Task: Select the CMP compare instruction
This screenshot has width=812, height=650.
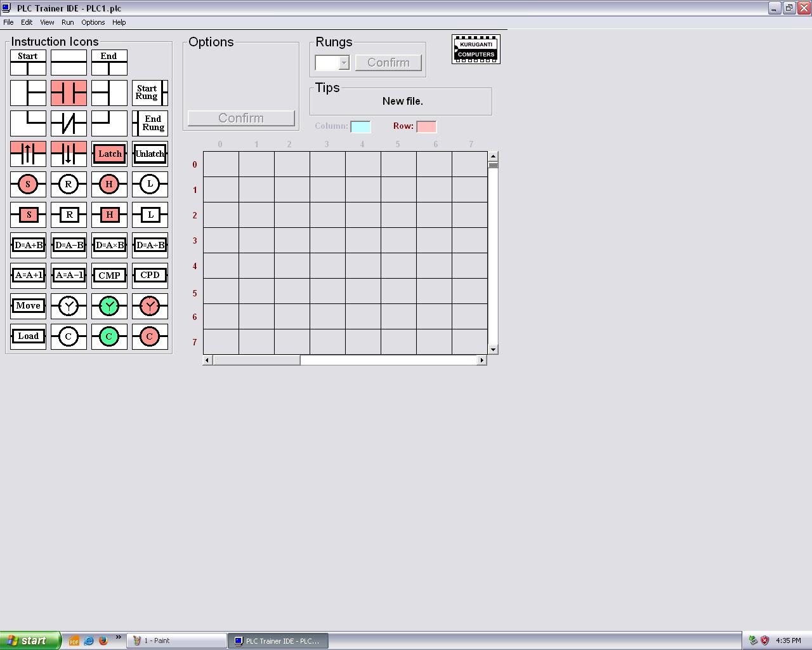Action: (108, 275)
